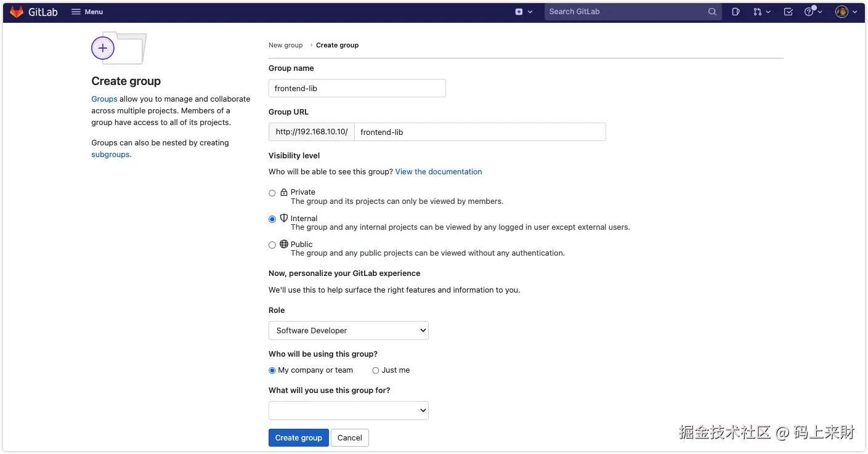Click the user avatar in navbar
Image resolution: width=868 pixels, height=454 pixels.
tap(845, 12)
